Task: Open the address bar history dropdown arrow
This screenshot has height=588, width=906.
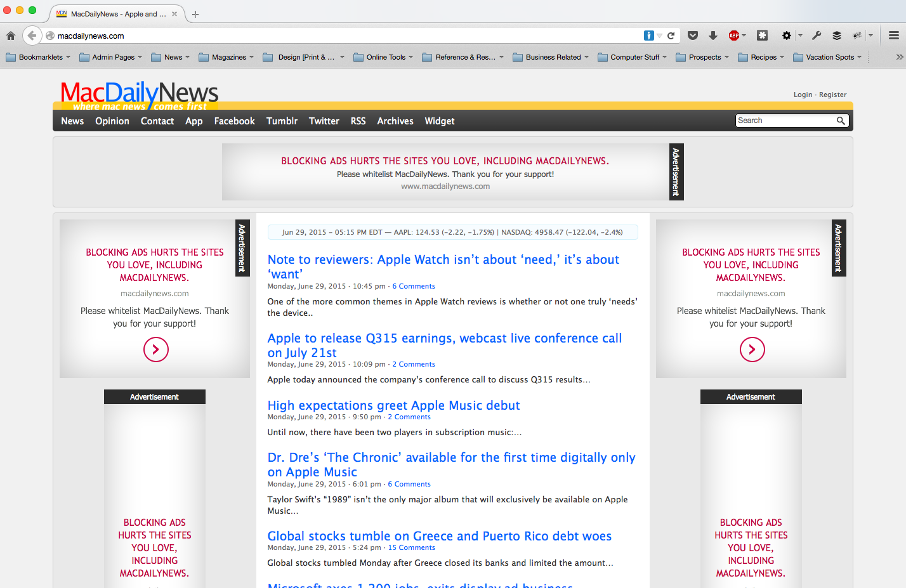Action: pyautogui.click(x=660, y=36)
